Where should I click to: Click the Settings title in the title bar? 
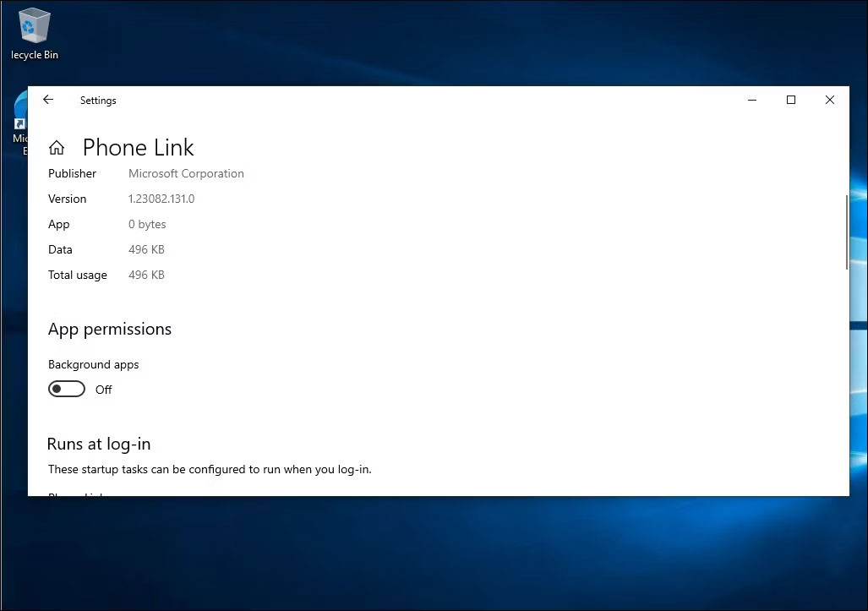[x=97, y=100]
